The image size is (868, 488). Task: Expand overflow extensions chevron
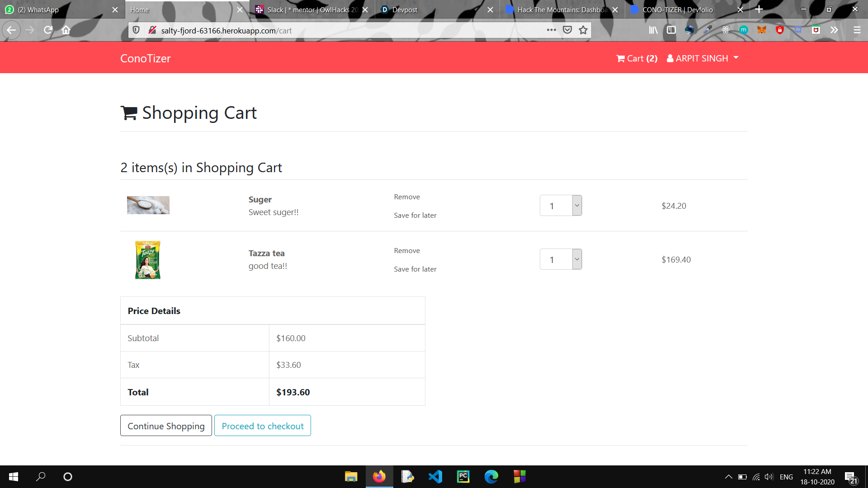[834, 30]
